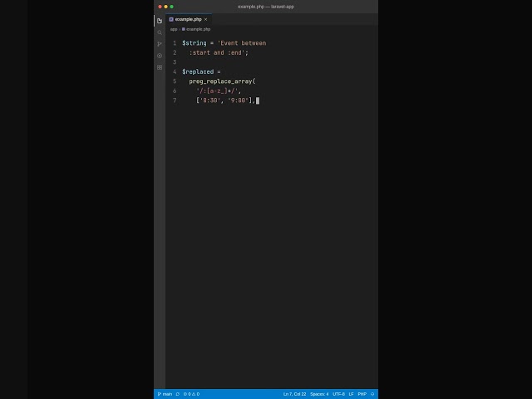Select encoding UTF-8 in status bar
The height and width of the screenshot is (399, 532).
338,394
